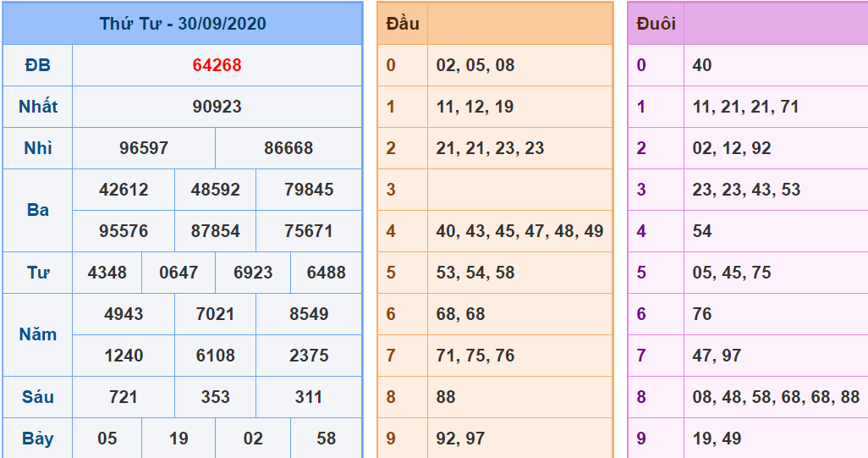Select the Bảy row label
Screen dimensions: 868x458
[x=38, y=439]
